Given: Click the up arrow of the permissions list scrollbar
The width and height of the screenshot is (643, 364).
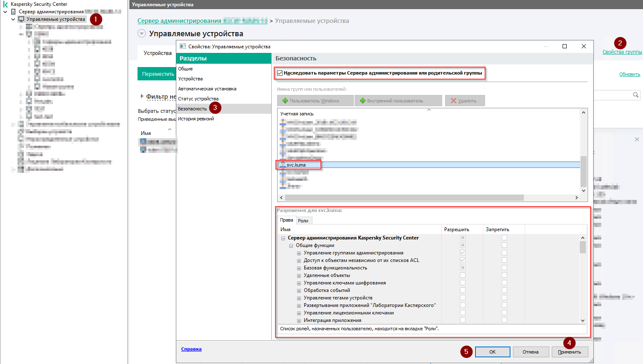Looking at the screenshot, I should (x=583, y=238).
